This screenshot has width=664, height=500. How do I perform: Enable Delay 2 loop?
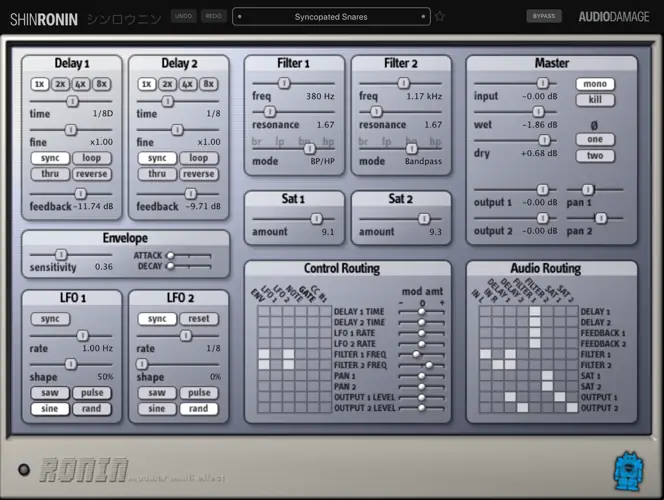coord(199,158)
